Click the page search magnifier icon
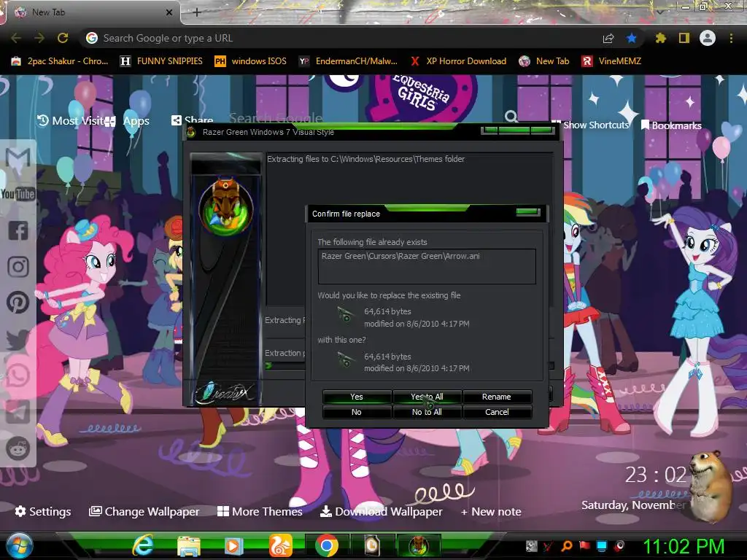This screenshot has width=747, height=560. (x=511, y=116)
